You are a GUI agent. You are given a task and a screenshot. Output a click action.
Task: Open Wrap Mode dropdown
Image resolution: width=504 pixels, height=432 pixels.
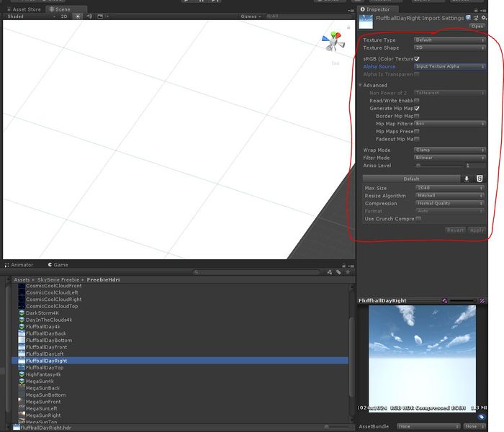click(x=450, y=150)
